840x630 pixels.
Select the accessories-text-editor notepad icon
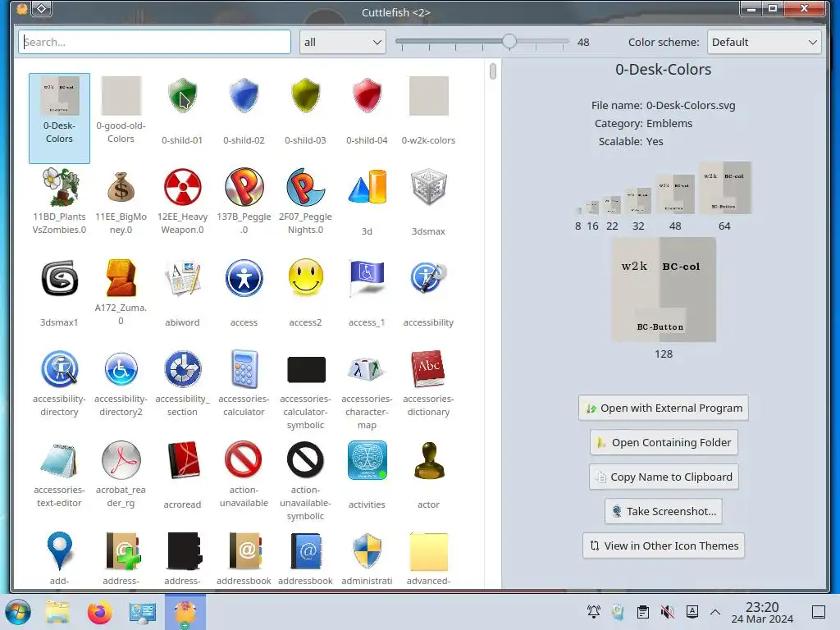point(59,460)
